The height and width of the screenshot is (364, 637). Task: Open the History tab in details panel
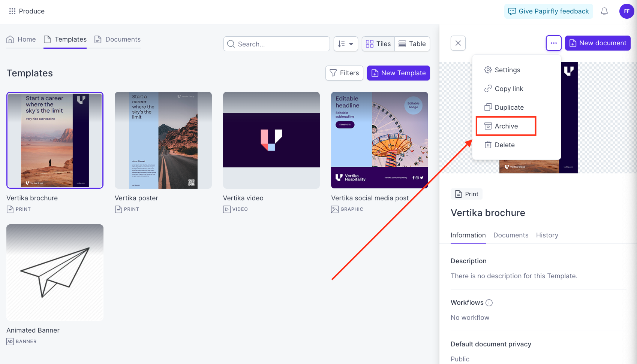[x=547, y=235]
